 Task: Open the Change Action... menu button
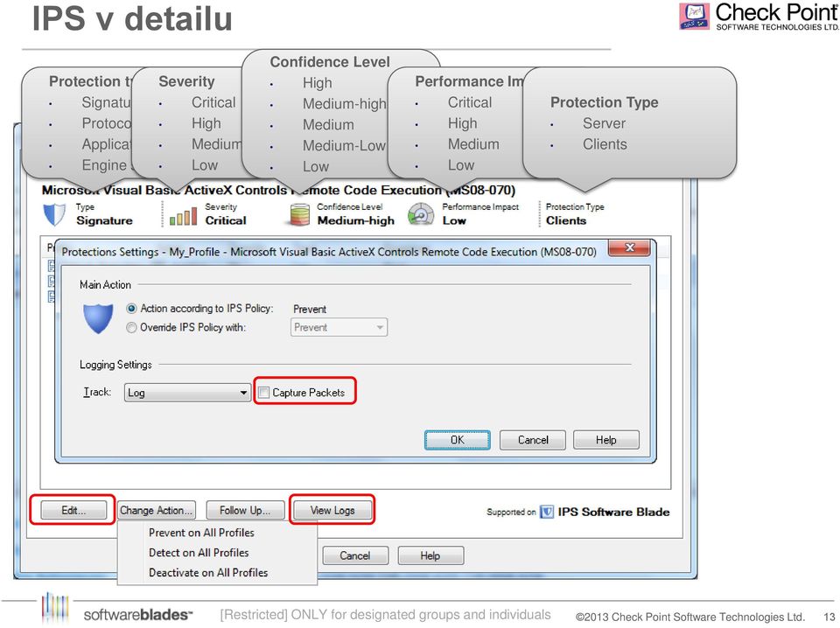pyautogui.click(x=156, y=510)
